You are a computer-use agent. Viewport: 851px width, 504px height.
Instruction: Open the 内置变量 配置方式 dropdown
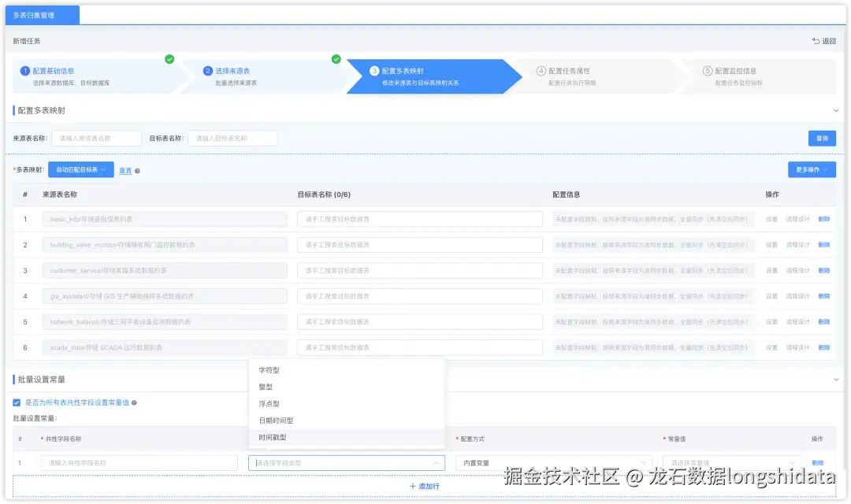click(x=554, y=463)
